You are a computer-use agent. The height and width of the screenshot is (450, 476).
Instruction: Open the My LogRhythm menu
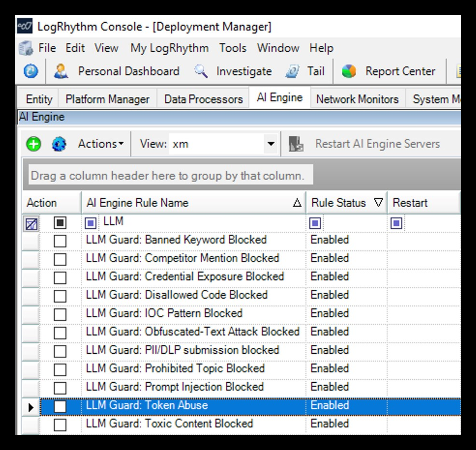tap(169, 49)
